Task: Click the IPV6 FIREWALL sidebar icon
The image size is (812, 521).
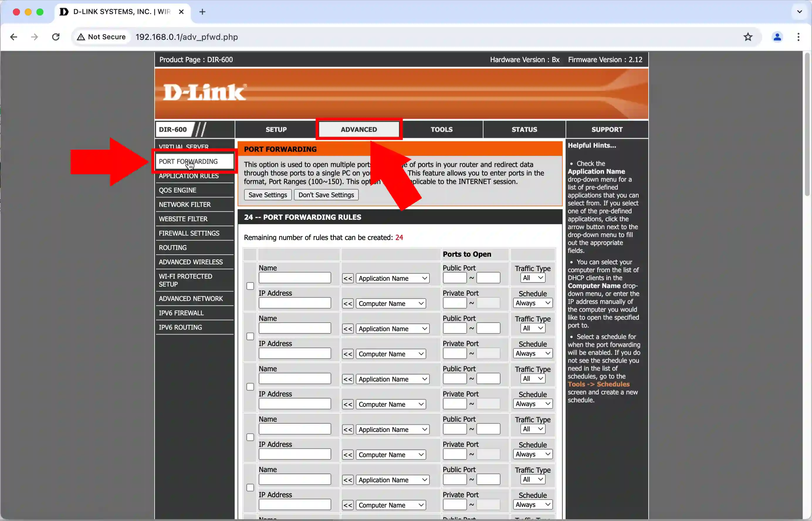Action: 182,313
